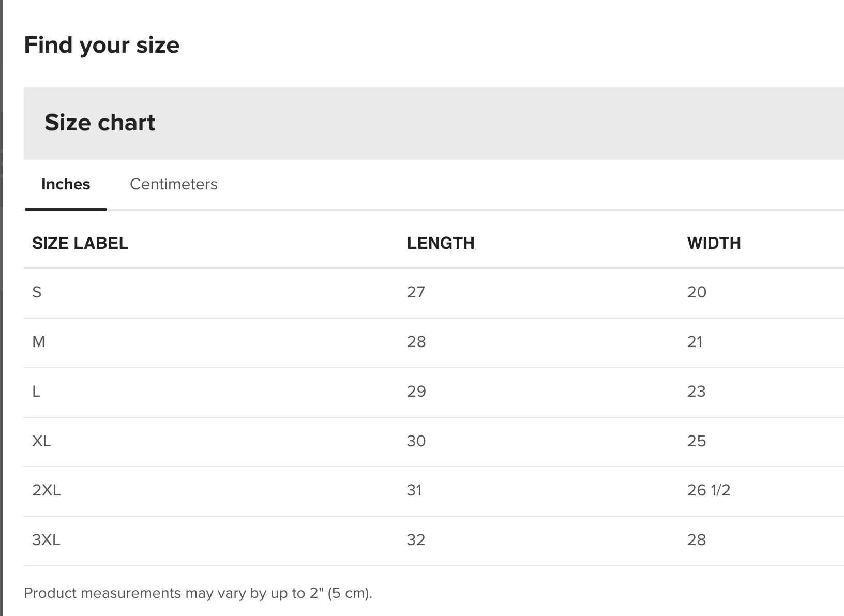This screenshot has width=844, height=616.
Task: Choose the XL size row label
Action: click(41, 441)
